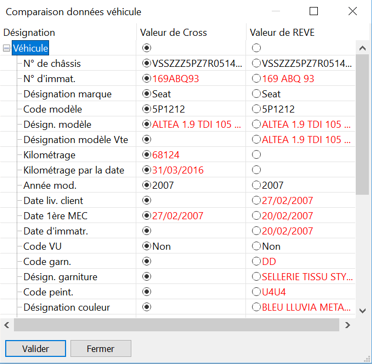Maximize the Comparaison données véhicule window
372x364 pixels.
(x=313, y=11)
